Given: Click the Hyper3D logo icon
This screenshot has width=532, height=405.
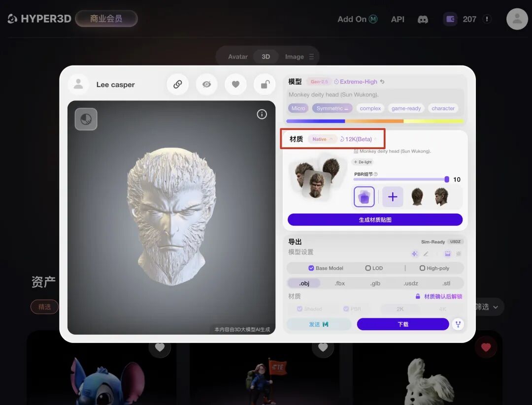Looking at the screenshot, I should 12,19.
